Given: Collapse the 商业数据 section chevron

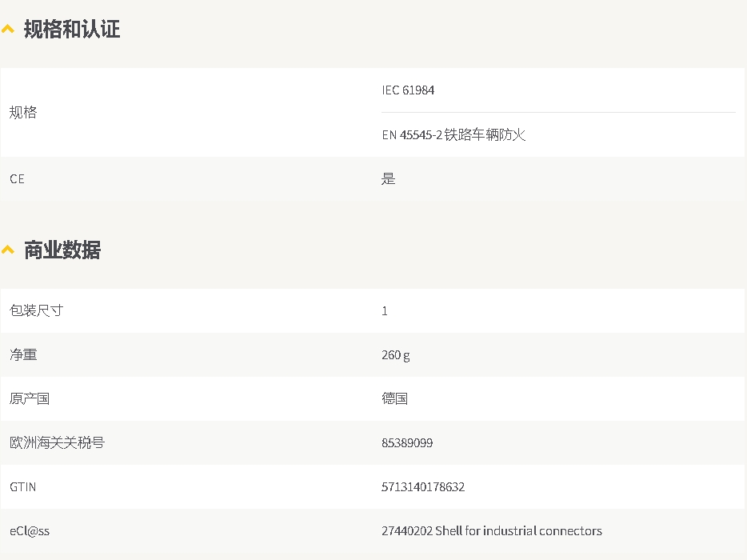Looking at the screenshot, I should click(8, 250).
